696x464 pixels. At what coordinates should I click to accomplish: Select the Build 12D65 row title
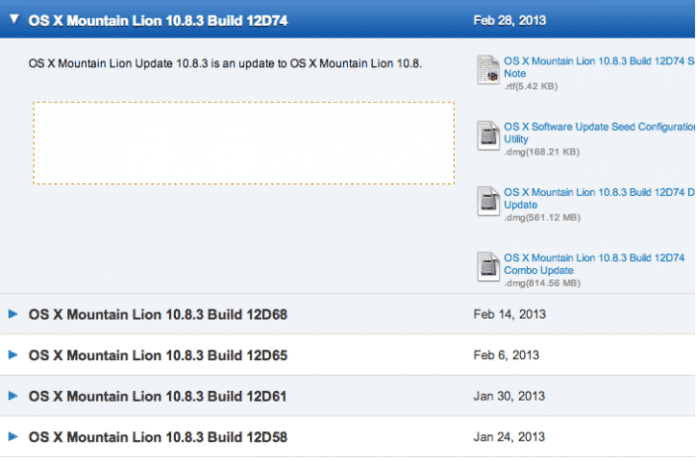[158, 355]
